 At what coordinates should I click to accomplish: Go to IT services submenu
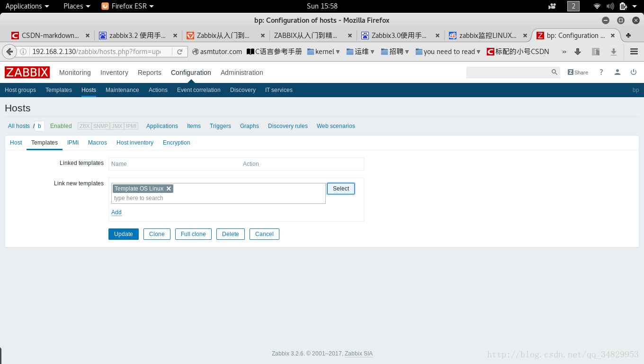[x=279, y=90]
